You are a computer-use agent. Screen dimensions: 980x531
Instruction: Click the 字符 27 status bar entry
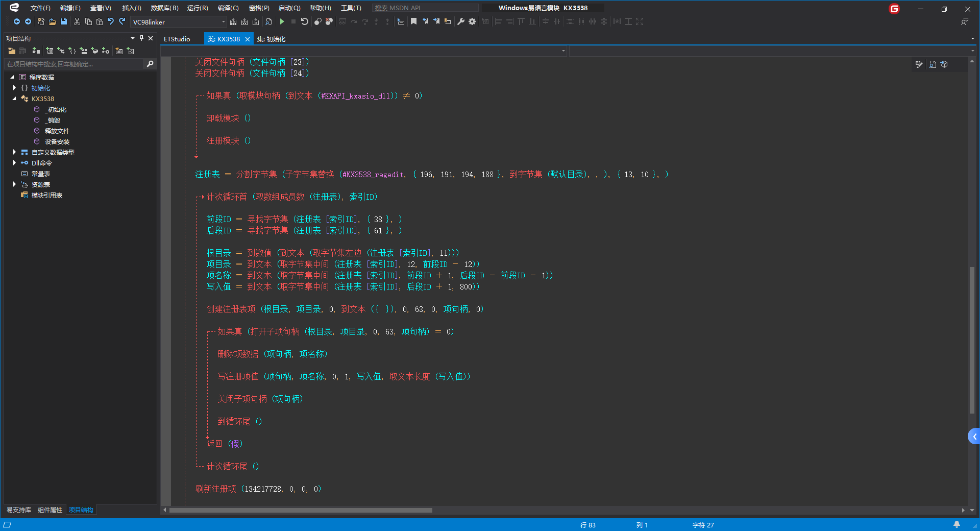tap(703, 525)
